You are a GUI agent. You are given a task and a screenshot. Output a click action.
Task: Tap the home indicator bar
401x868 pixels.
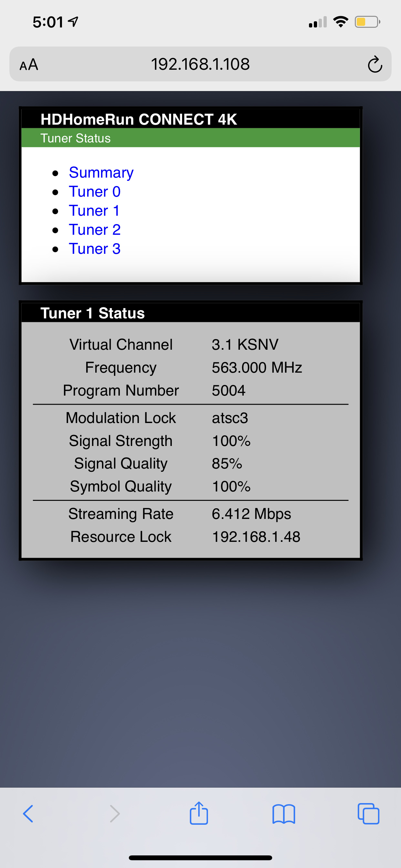[x=200, y=858]
